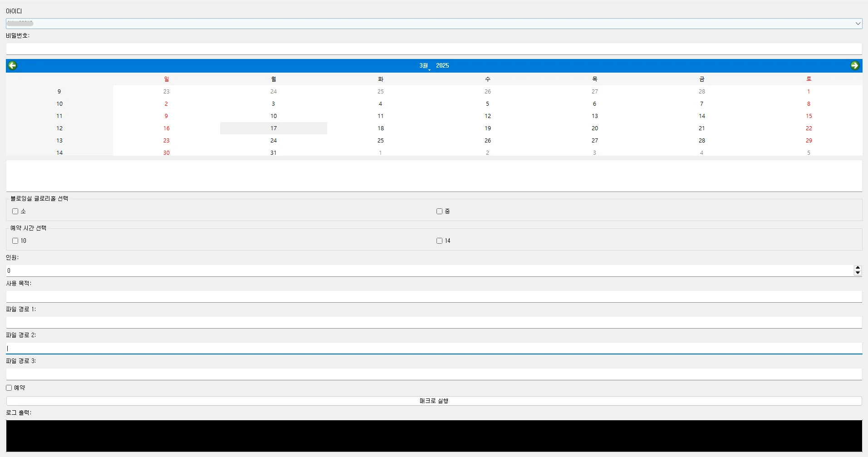The height and width of the screenshot is (457, 868).
Task: Focus the 사용 목적 text field
Action: 434,297
